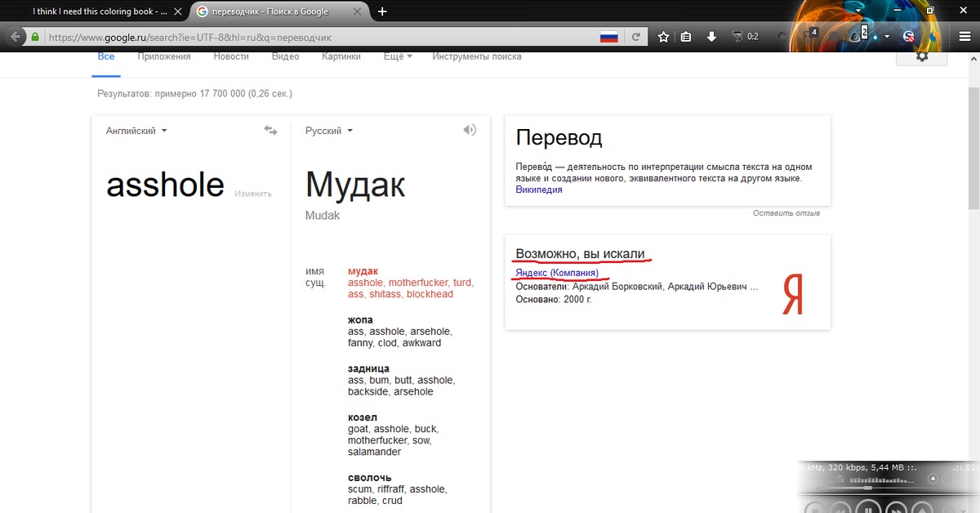
Task: Click the URL address bar
Action: coord(318,37)
